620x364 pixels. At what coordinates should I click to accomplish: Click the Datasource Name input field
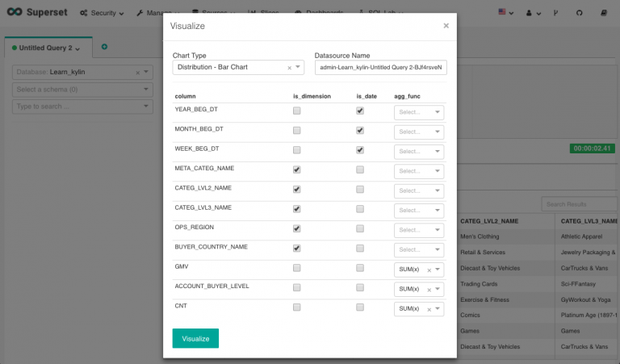click(380, 68)
